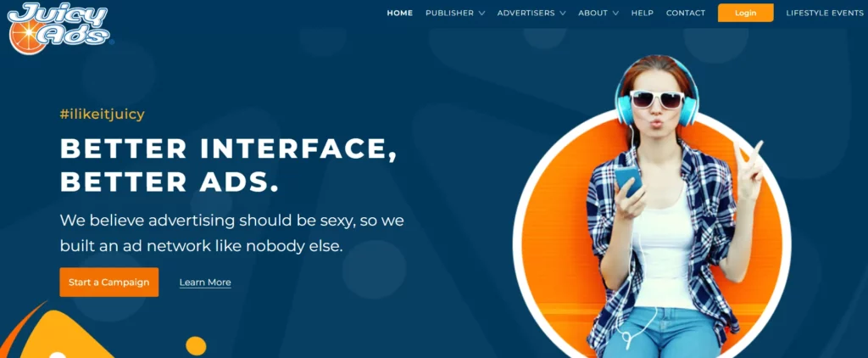This screenshot has height=358, width=868.
Task: Click the Start a Campaign button
Action: click(x=109, y=282)
